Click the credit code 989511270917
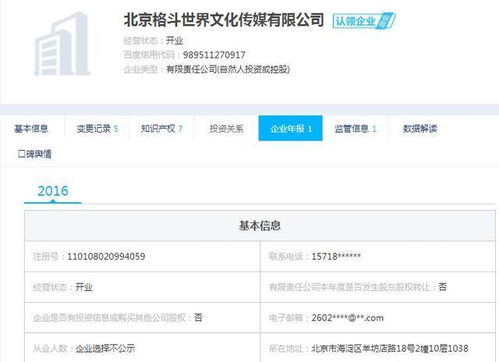Viewport: 499px width, 362px height. (214, 55)
